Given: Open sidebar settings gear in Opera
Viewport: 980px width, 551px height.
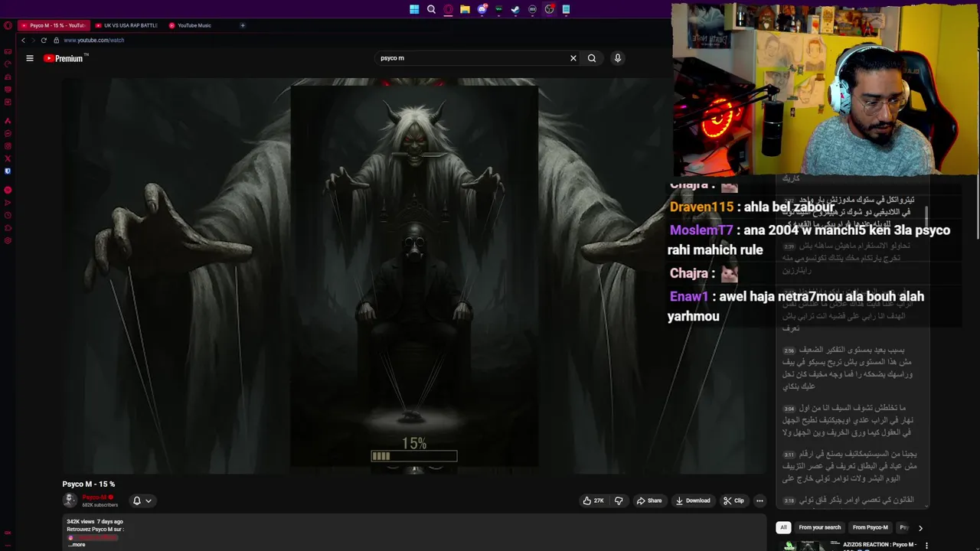Looking at the screenshot, I should coord(8,240).
